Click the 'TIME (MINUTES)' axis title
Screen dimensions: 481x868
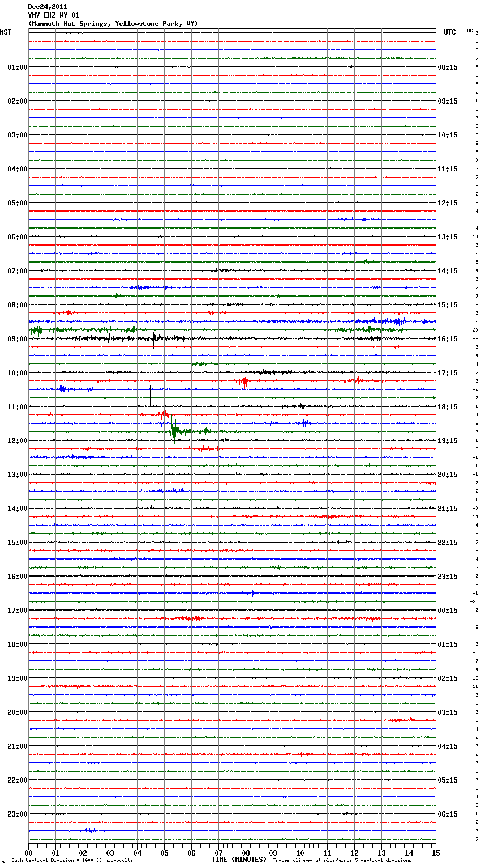pyautogui.click(x=239, y=860)
